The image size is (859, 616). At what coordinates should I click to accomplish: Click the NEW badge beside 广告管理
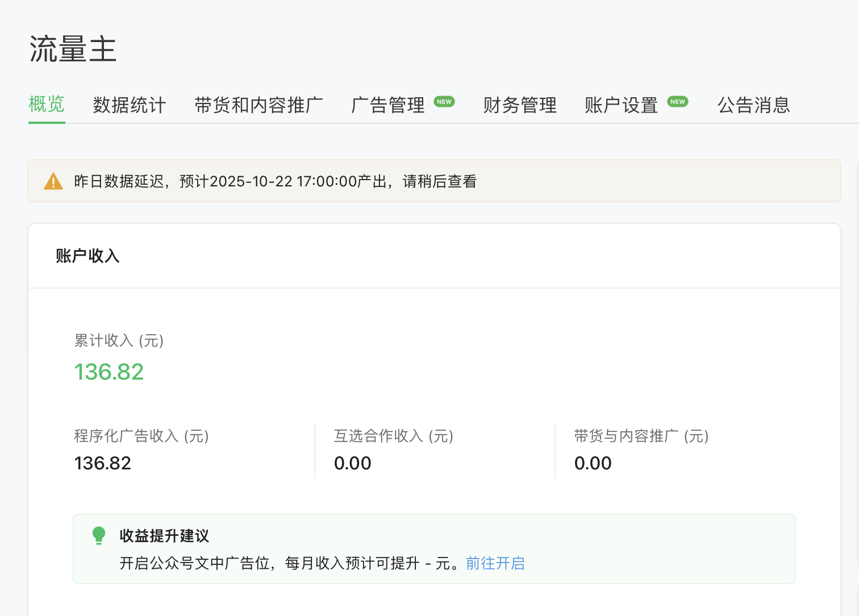tap(444, 102)
